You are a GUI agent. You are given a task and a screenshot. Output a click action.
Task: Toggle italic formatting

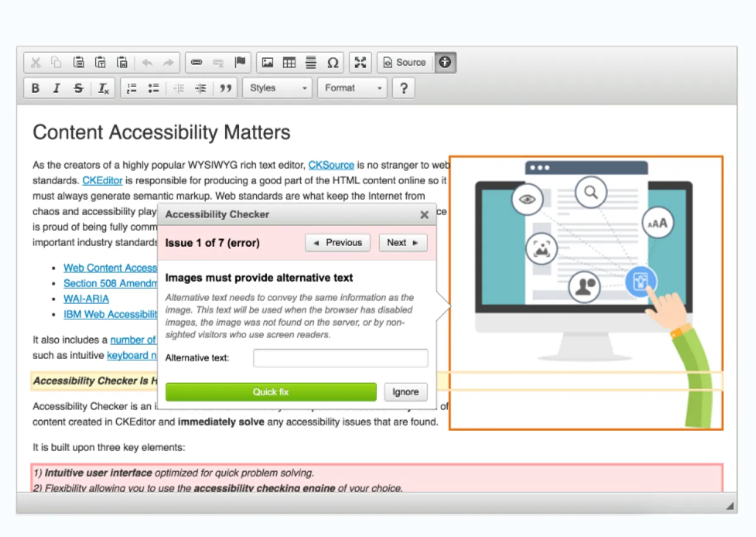[57, 88]
